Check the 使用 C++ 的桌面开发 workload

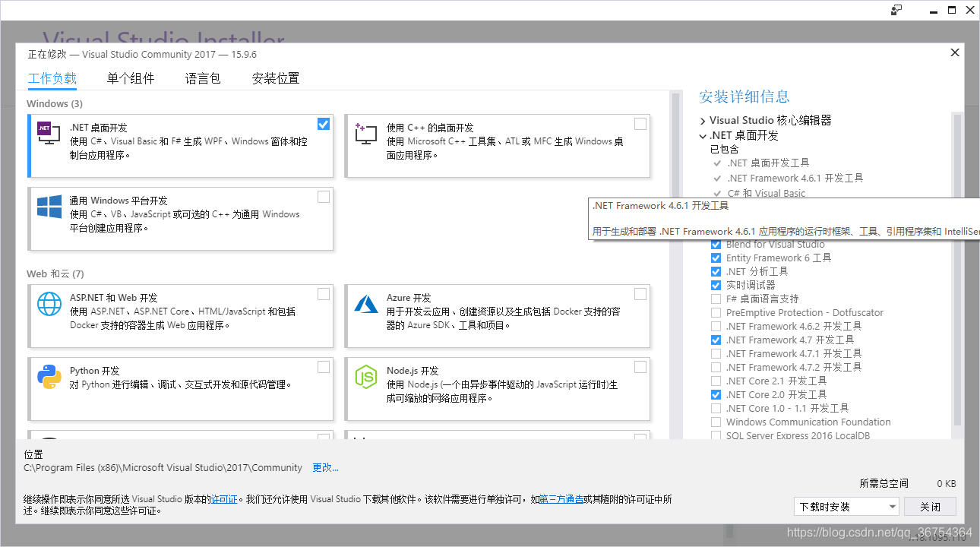(640, 124)
